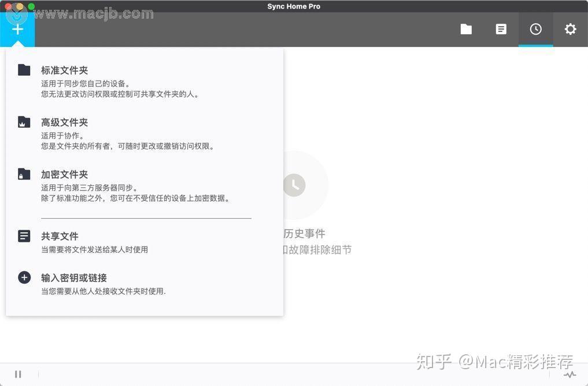Click the history clock placeholder graphic
This screenshot has height=386, width=588.
pyautogui.click(x=294, y=185)
